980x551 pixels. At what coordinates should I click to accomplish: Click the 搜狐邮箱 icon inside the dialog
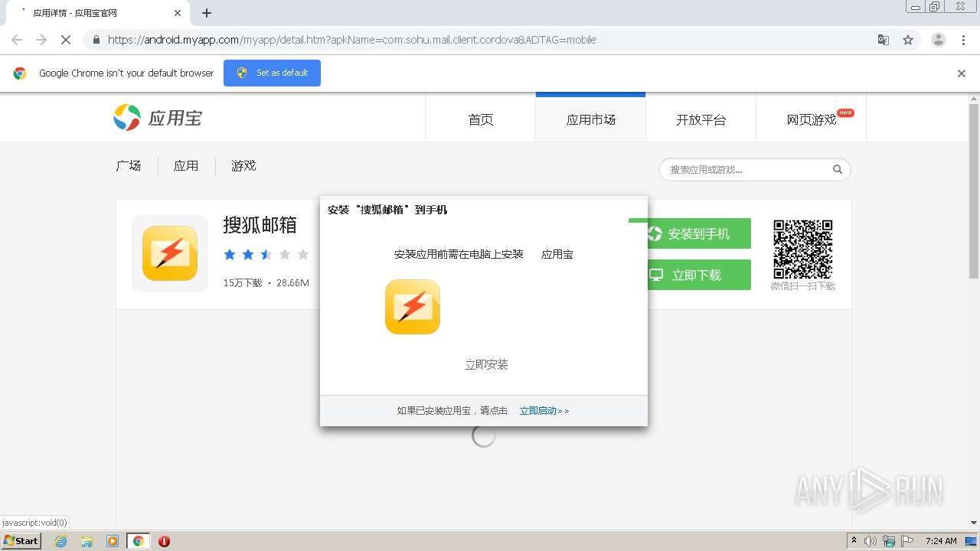tap(413, 307)
